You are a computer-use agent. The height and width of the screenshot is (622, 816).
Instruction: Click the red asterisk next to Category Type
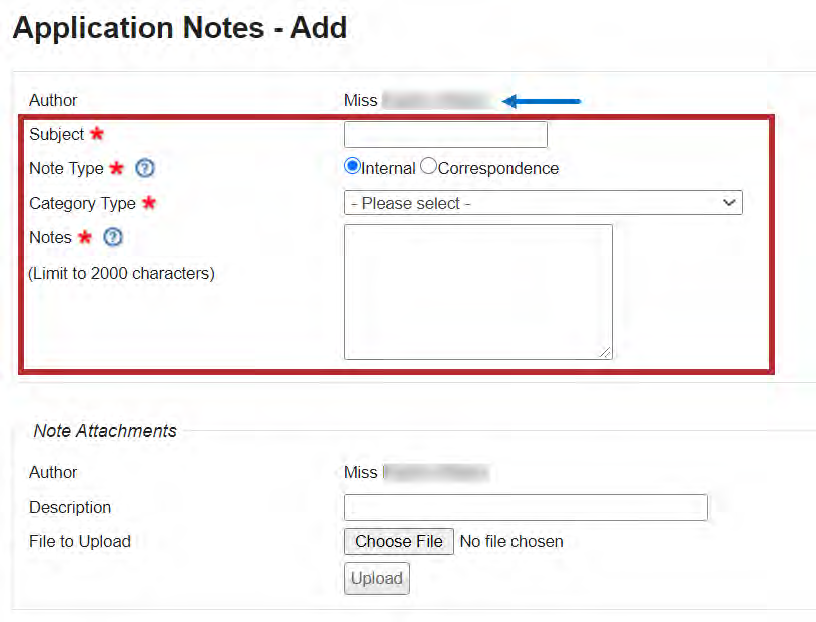(x=149, y=203)
